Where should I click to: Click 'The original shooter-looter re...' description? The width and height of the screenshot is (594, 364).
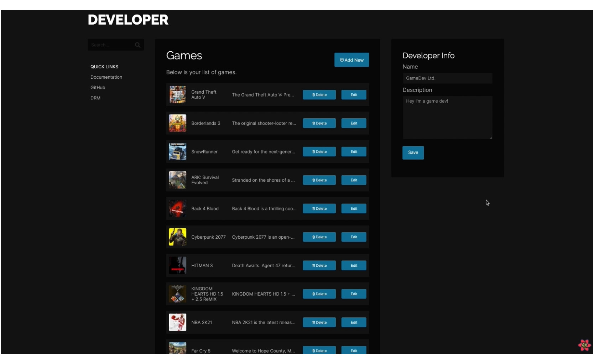(264, 124)
